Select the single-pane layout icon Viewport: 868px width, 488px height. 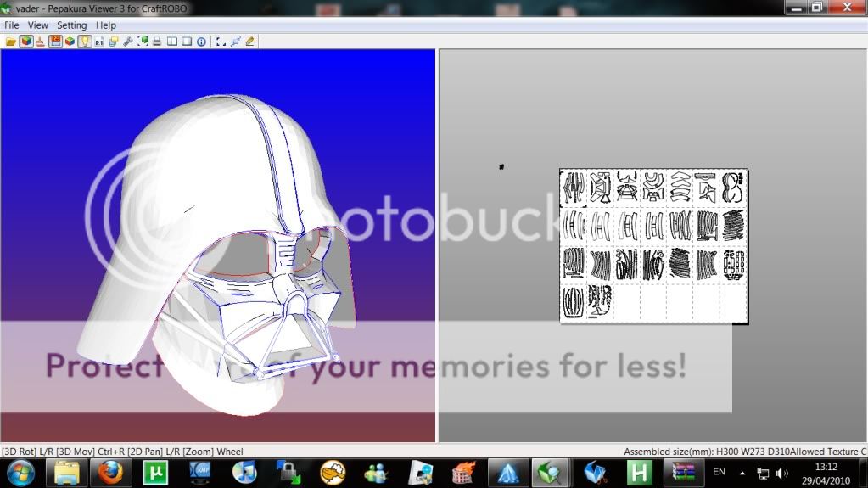click(187, 42)
